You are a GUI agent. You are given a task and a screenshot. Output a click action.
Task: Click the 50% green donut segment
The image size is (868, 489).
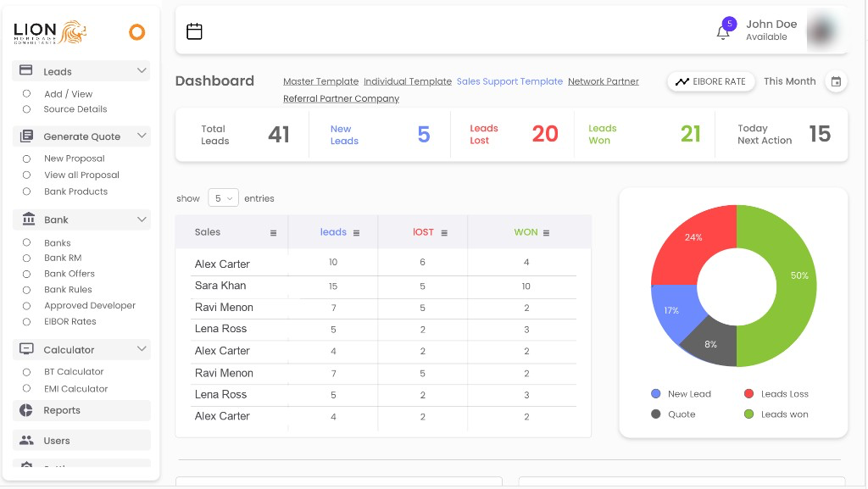coord(796,286)
